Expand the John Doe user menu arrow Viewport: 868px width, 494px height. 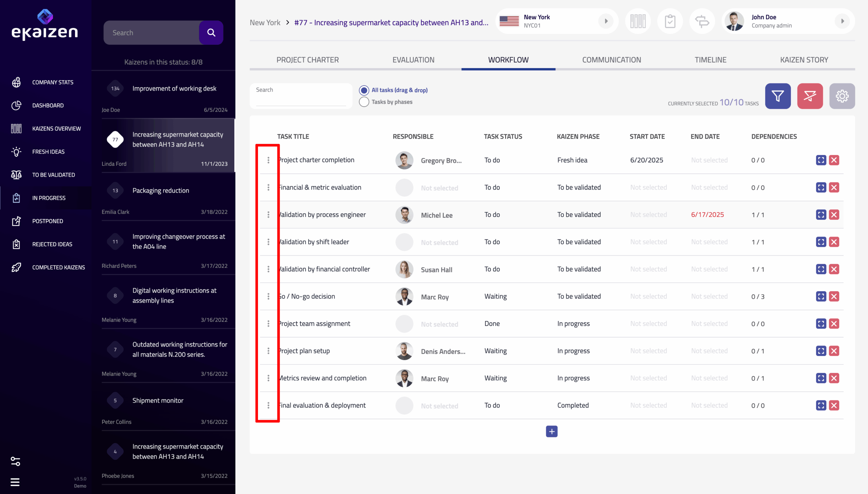click(842, 21)
